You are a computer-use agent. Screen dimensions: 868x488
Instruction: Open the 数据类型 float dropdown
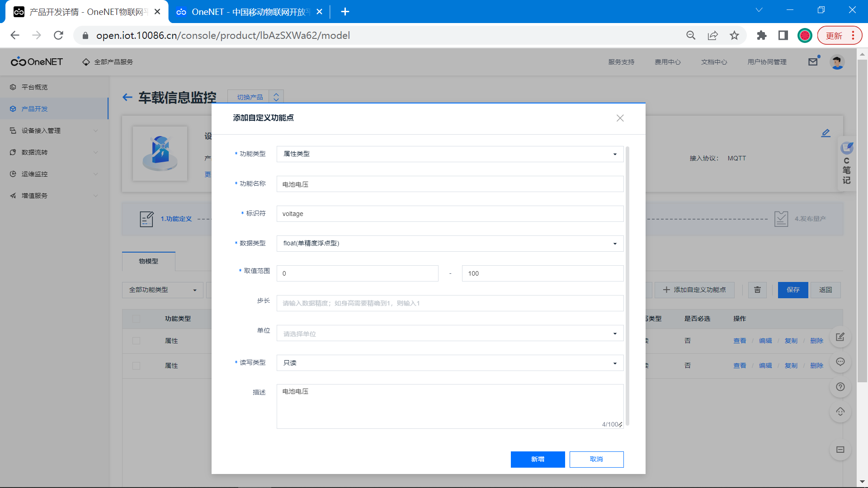point(449,243)
